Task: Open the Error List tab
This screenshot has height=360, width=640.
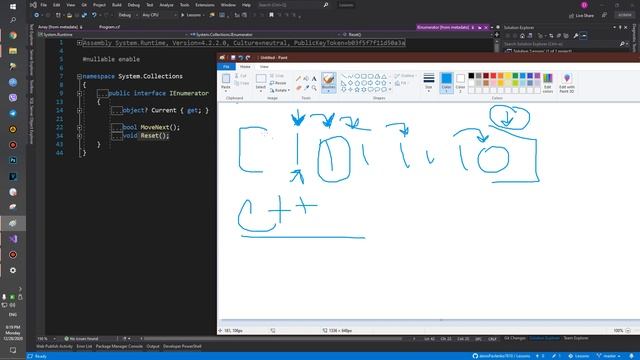Action: (x=84, y=347)
